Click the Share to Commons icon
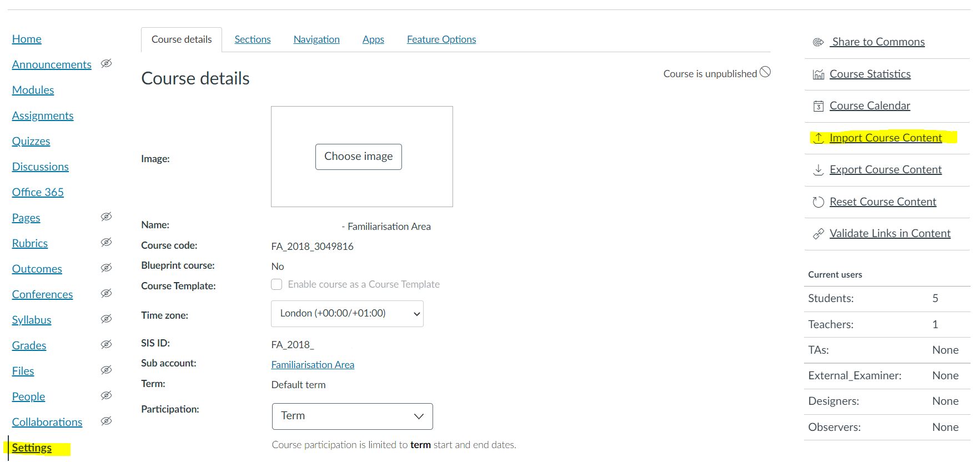This screenshot has width=980, height=462. (x=818, y=42)
